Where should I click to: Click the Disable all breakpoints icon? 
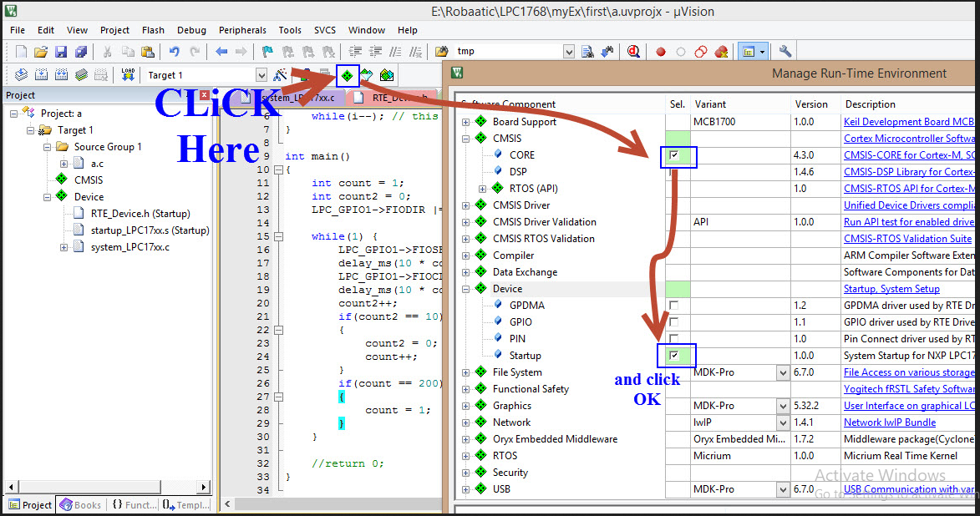pos(701,52)
